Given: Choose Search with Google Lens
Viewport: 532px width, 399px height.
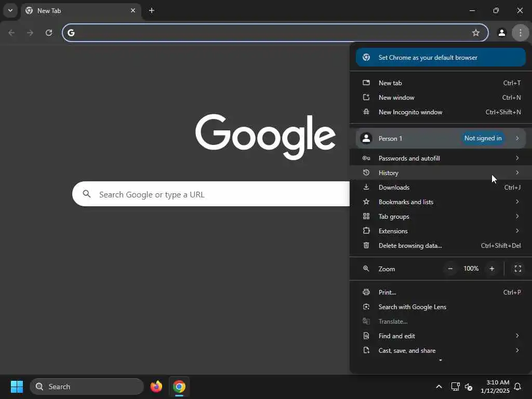Looking at the screenshot, I should point(441,307).
